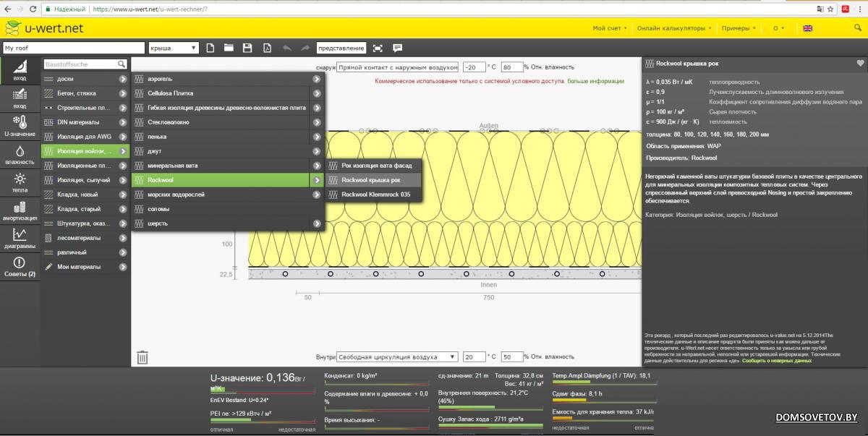Click the PEI ne rating bar

tap(263, 421)
